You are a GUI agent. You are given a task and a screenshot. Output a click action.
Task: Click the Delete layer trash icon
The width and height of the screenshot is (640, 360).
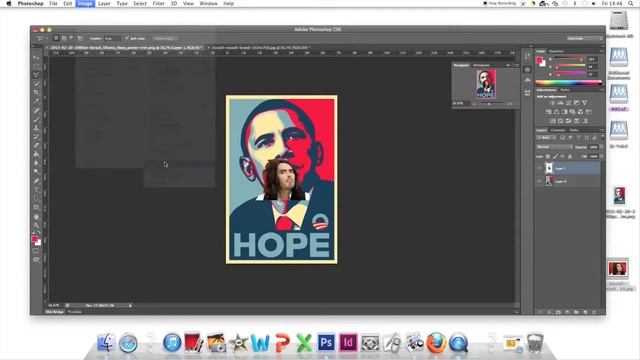point(594,312)
